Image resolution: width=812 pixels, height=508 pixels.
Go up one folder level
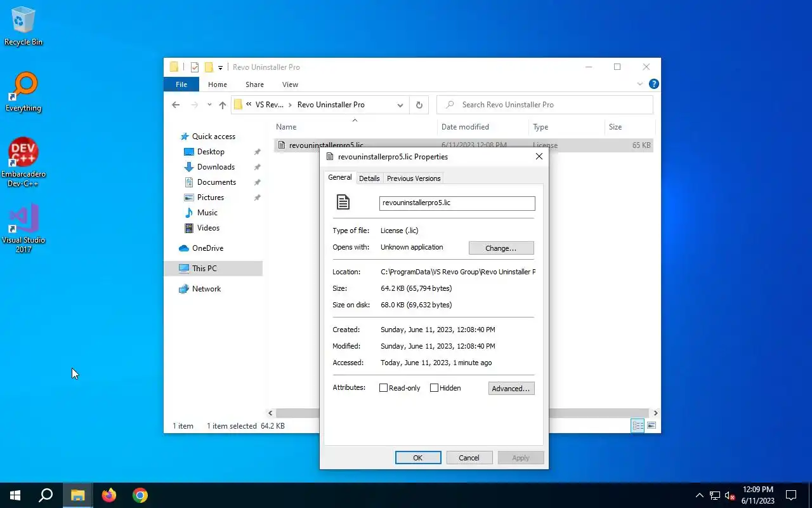[222, 105]
